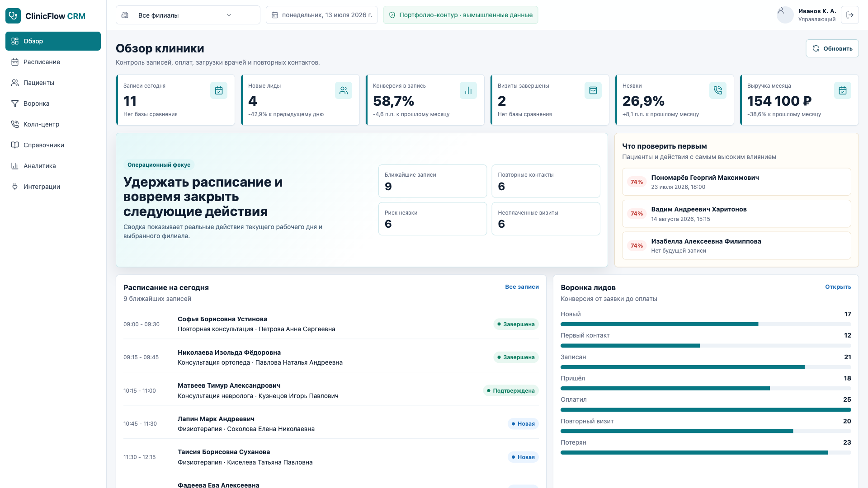
Task: Click the Ближайшие записи tile showing 9
Action: (433, 181)
